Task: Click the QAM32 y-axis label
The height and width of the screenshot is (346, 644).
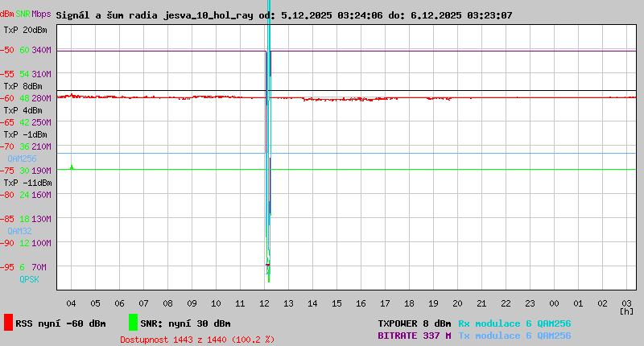Action: coord(19,231)
